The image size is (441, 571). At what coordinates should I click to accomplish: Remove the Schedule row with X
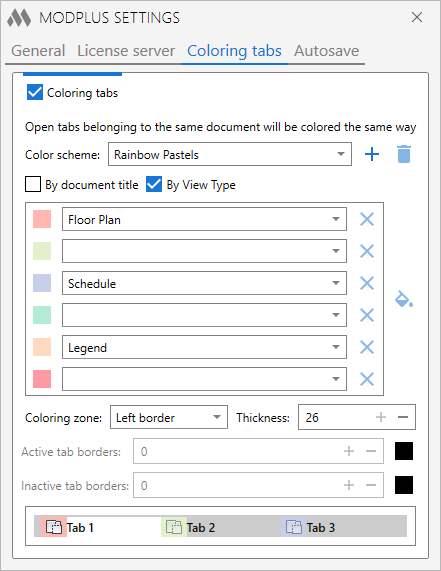click(367, 283)
